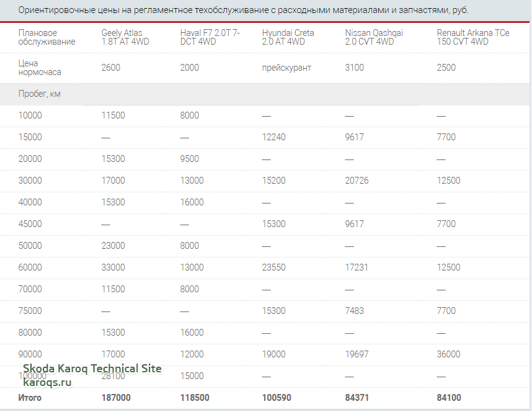This screenshot has height=412, width=532.
Task: Click the 9617 value in the 45000 km row
Action: pyautogui.click(x=355, y=224)
